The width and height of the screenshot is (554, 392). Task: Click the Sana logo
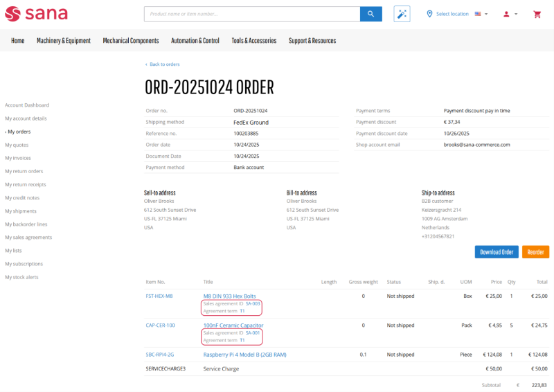(x=36, y=14)
